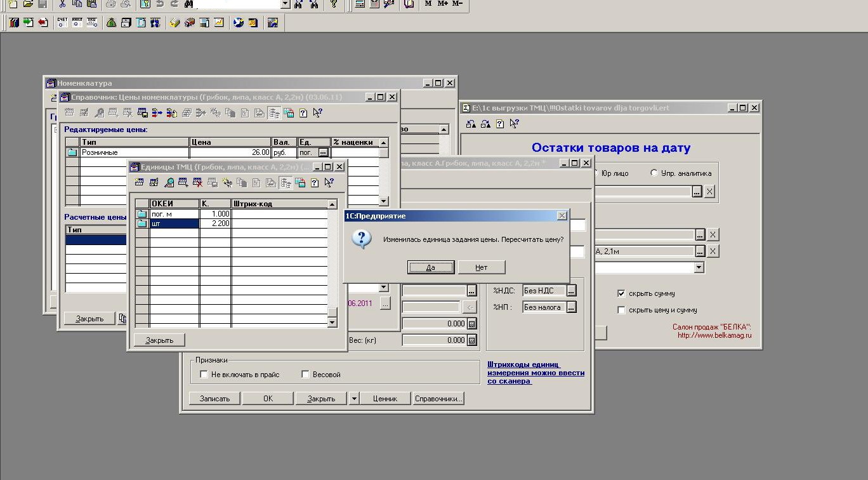This screenshot has height=480, width=868.
Task: Open the search field dropdown in top toolbar
Action: [x=285, y=4]
